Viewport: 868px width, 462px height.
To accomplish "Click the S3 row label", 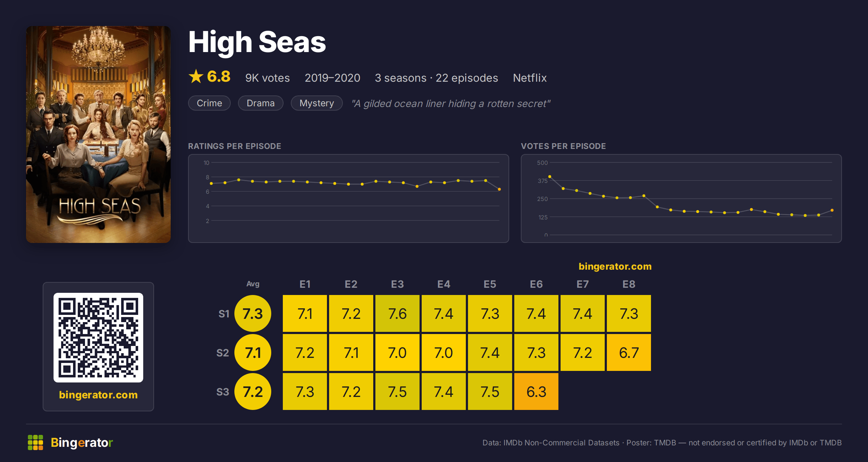I will coord(223,392).
